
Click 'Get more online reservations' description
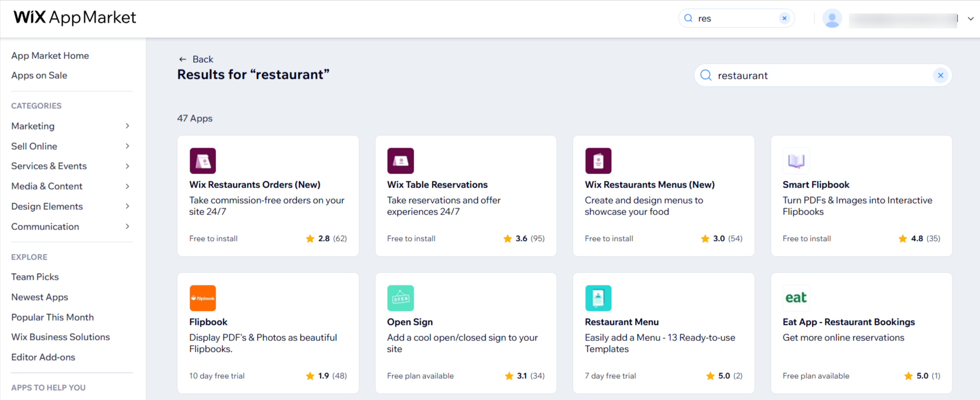pos(844,337)
